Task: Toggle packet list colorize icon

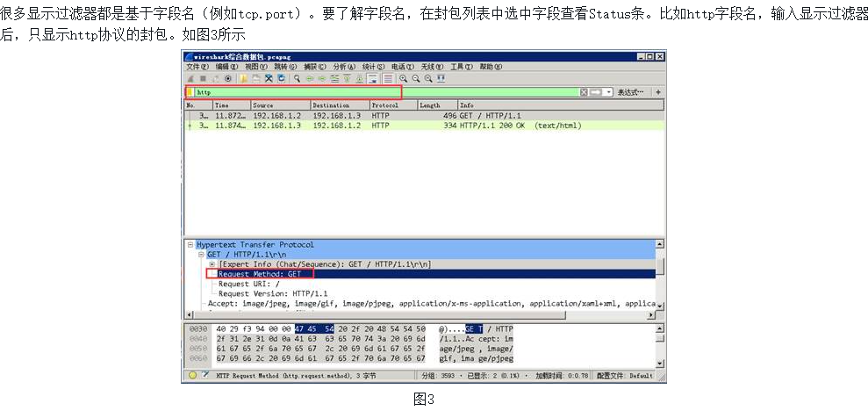Action: 388,79
